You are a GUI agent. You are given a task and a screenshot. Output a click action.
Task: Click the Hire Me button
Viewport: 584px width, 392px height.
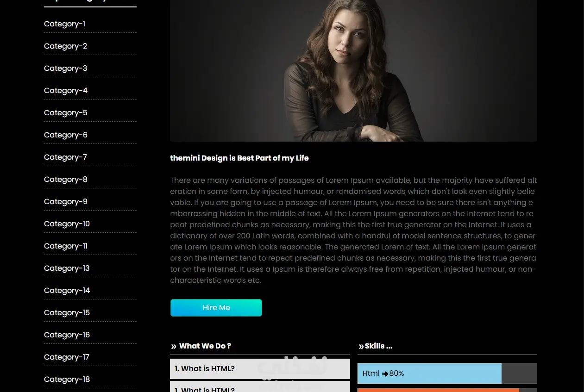pyautogui.click(x=216, y=308)
